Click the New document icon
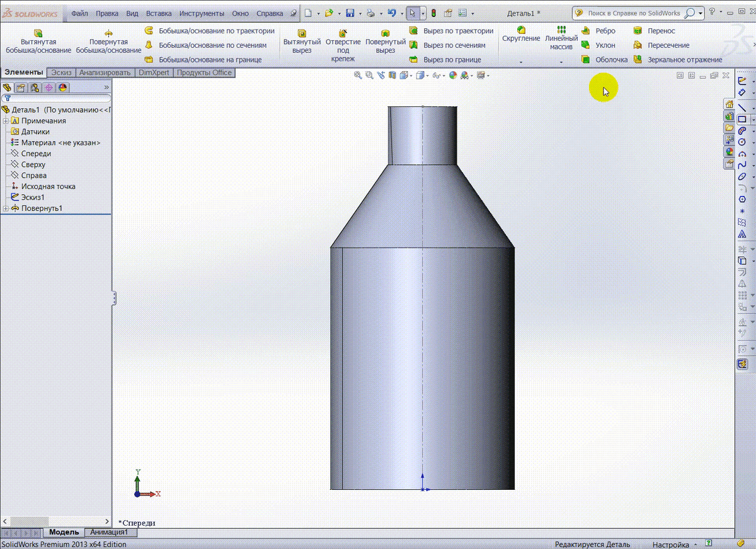 pyautogui.click(x=307, y=13)
